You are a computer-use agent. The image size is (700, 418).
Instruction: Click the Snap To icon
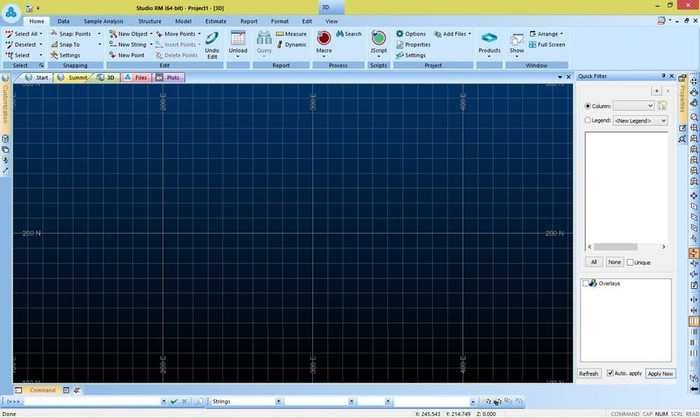pos(54,45)
